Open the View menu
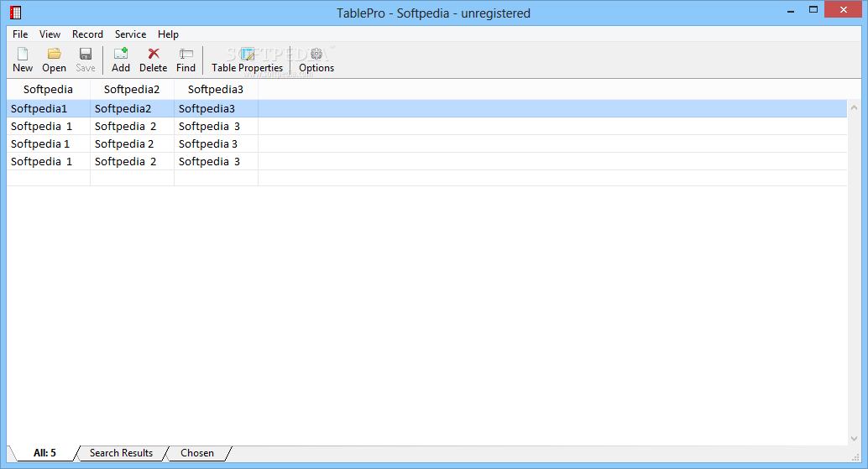This screenshot has width=868, height=469. (x=50, y=34)
